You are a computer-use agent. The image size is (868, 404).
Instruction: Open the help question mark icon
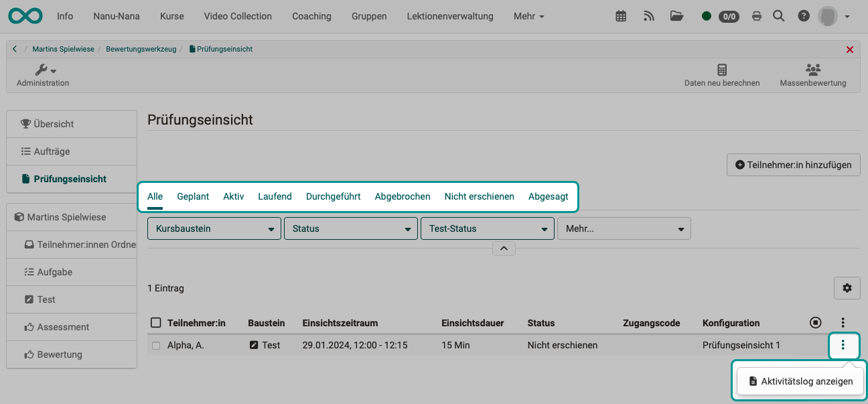pyautogui.click(x=803, y=15)
